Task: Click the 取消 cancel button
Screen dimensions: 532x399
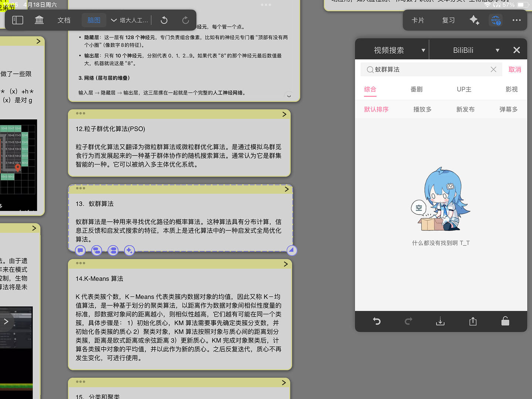Action: [515, 69]
